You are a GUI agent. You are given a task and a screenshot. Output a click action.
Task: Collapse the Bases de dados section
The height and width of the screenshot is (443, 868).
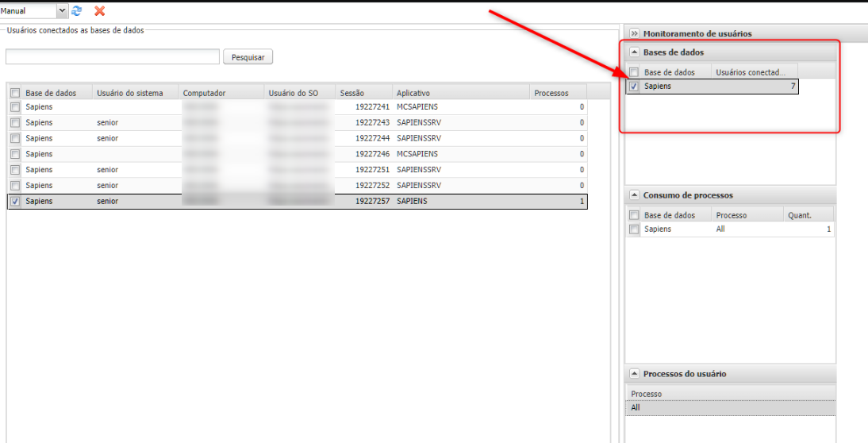coord(635,52)
